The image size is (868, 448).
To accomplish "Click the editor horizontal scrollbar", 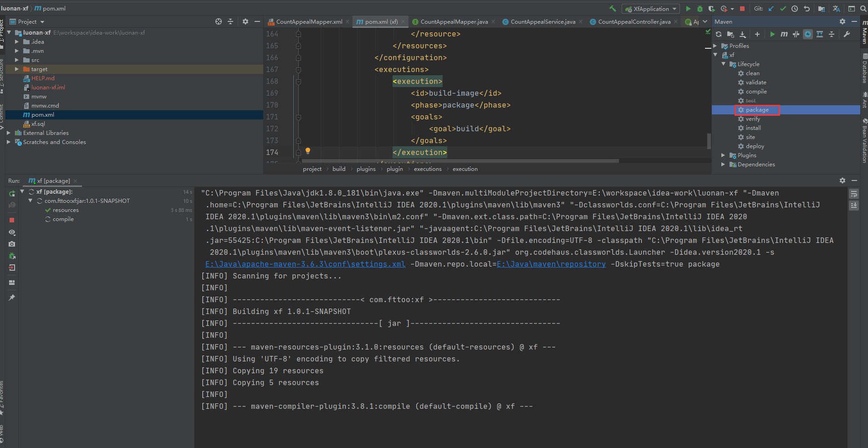I will point(460,161).
